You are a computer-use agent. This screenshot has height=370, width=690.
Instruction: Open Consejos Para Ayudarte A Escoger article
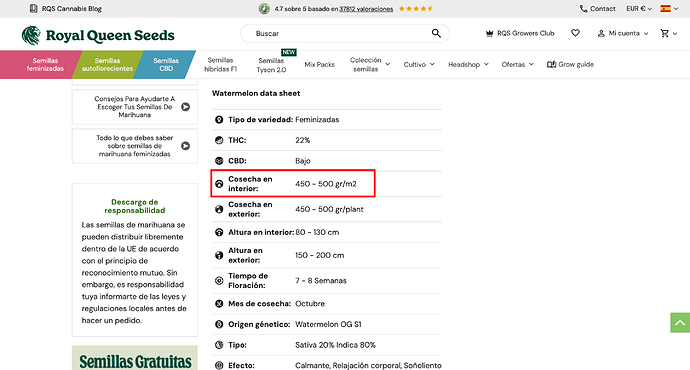(134, 107)
